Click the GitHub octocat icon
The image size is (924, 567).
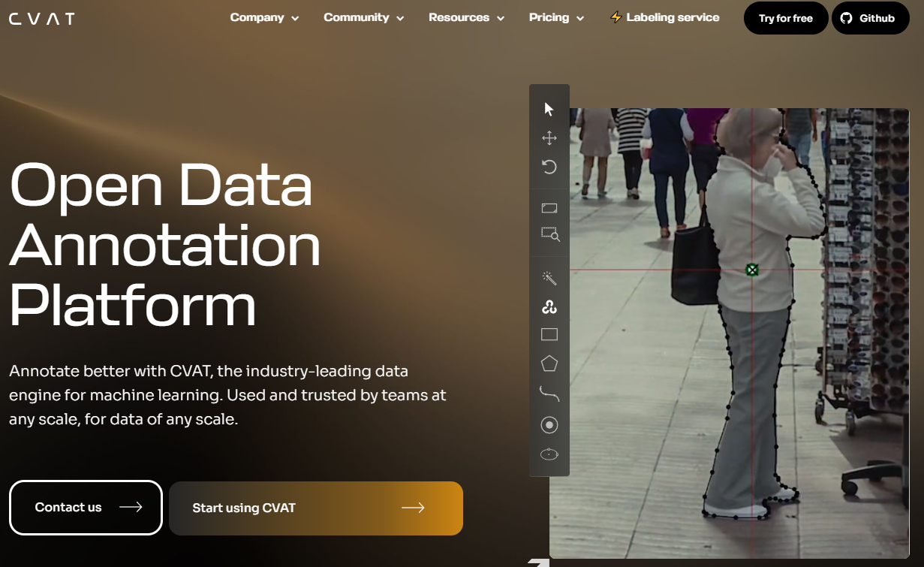coord(846,18)
